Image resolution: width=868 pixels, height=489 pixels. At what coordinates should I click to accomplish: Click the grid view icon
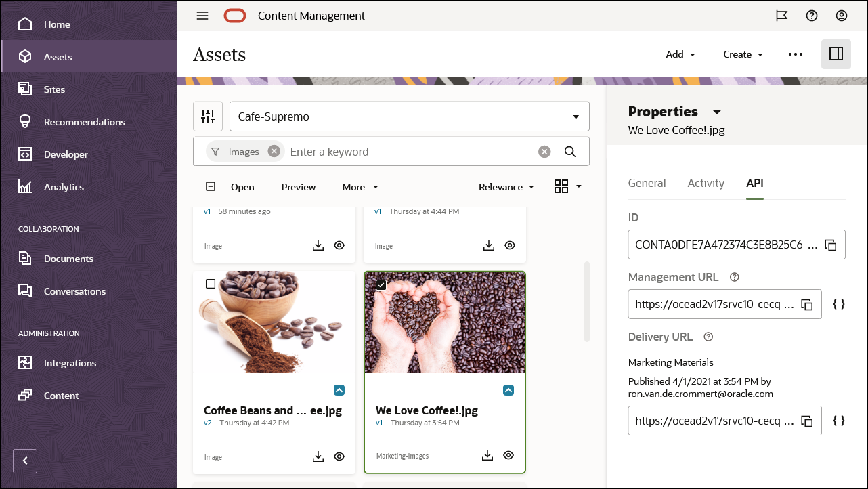pyautogui.click(x=561, y=187)
